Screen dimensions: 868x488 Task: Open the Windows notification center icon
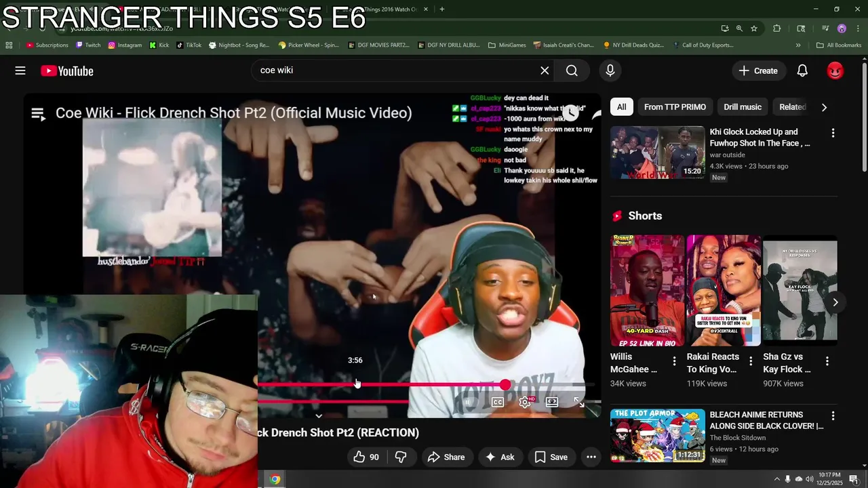pyautogui.click(x=854, y=479)
